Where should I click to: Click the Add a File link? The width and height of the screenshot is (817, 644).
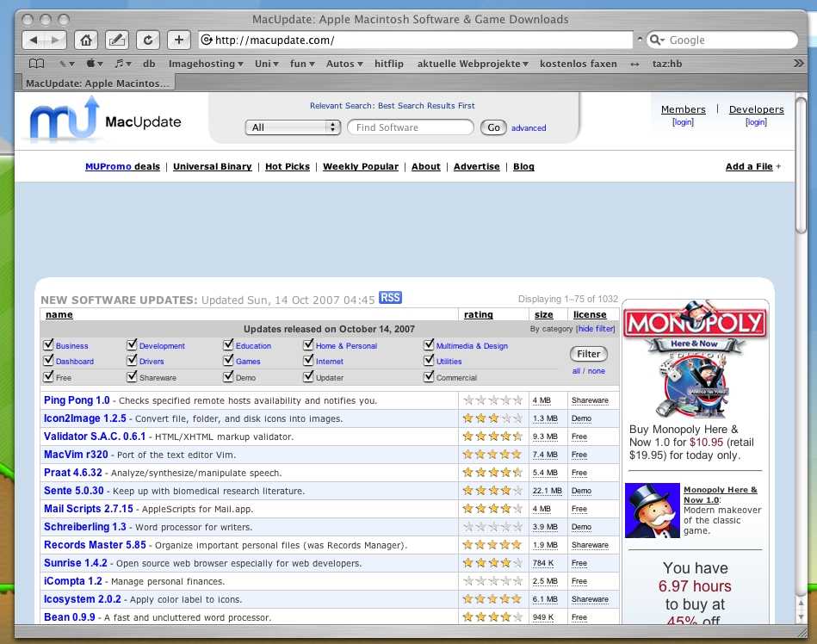point(749,166)
